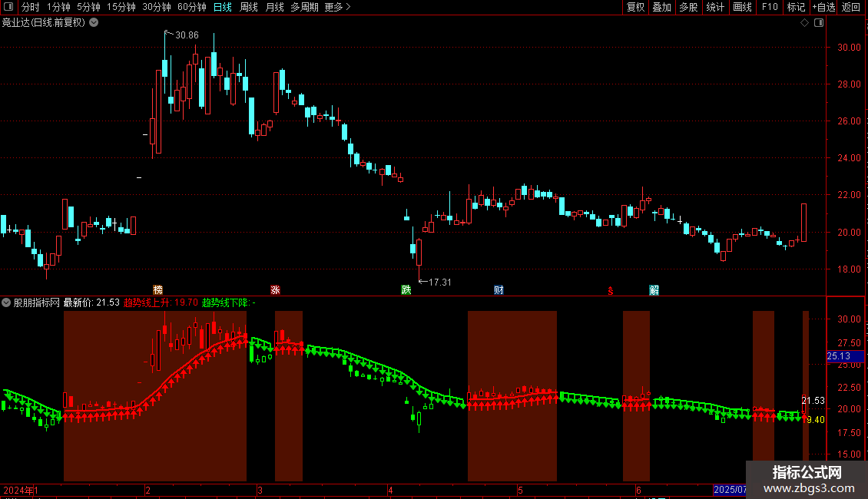Select the 60分钟 period tab
Viewport: 868px width, 499px height.
[192, 7]
